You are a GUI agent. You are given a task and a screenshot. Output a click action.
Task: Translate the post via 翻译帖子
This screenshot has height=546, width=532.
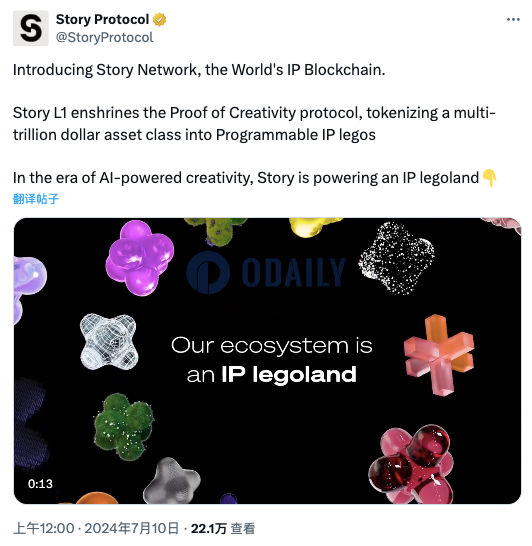[36, 199]
